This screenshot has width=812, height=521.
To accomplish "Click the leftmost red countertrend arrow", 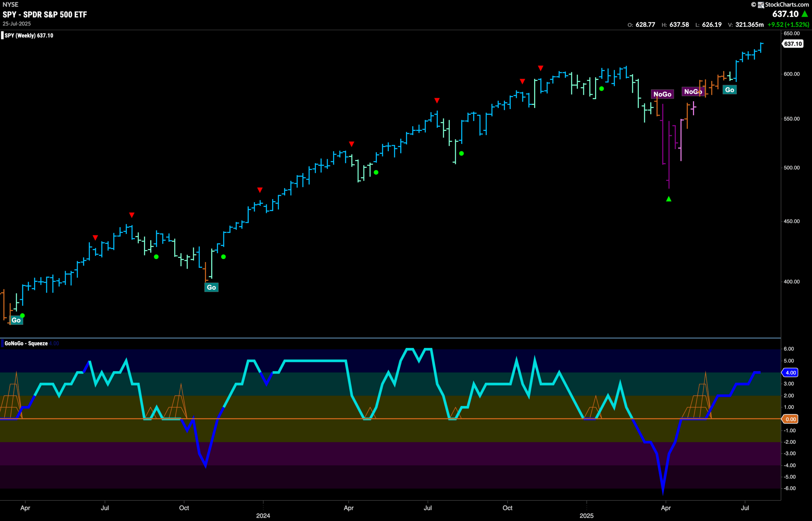I will 95,237.
